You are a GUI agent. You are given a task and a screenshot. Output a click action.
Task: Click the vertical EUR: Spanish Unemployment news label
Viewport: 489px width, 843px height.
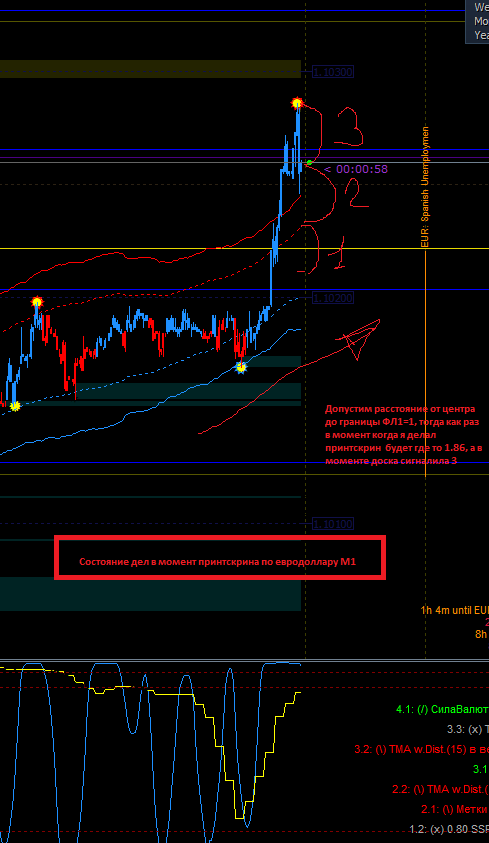(x=425, y=187)
